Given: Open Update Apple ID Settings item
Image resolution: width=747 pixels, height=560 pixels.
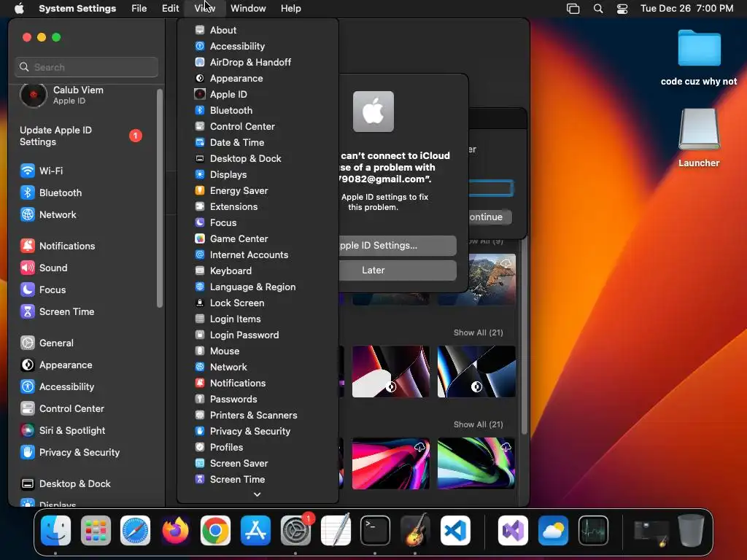Looking at the screenshot, I should coord(81,136).
